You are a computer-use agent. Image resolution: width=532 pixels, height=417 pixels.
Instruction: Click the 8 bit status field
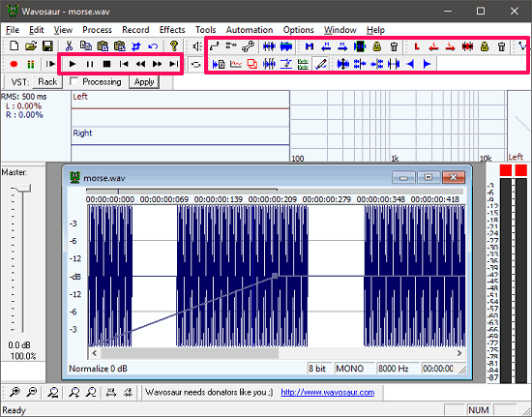[319, 369]
